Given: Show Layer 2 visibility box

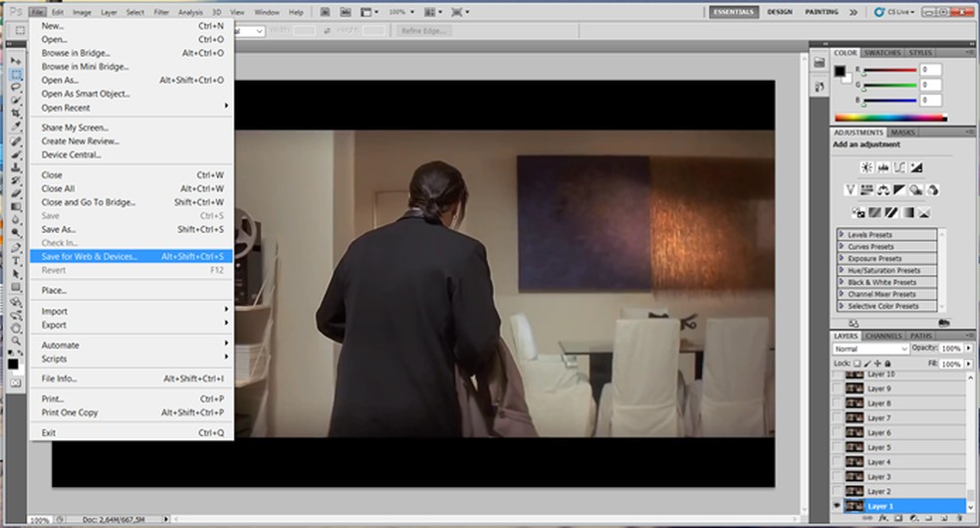Looking at the screenshot, I should (837, 491).
